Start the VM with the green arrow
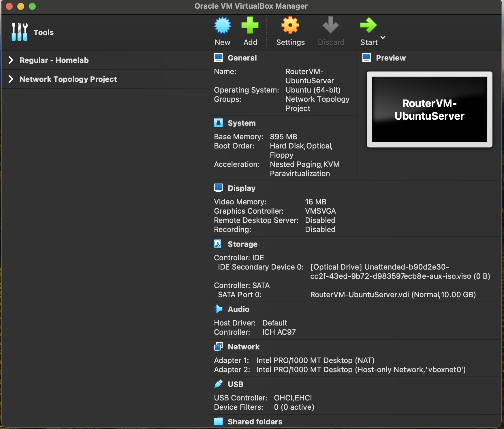The height and width of the screenshot is (429, 504). click(368, 25)
